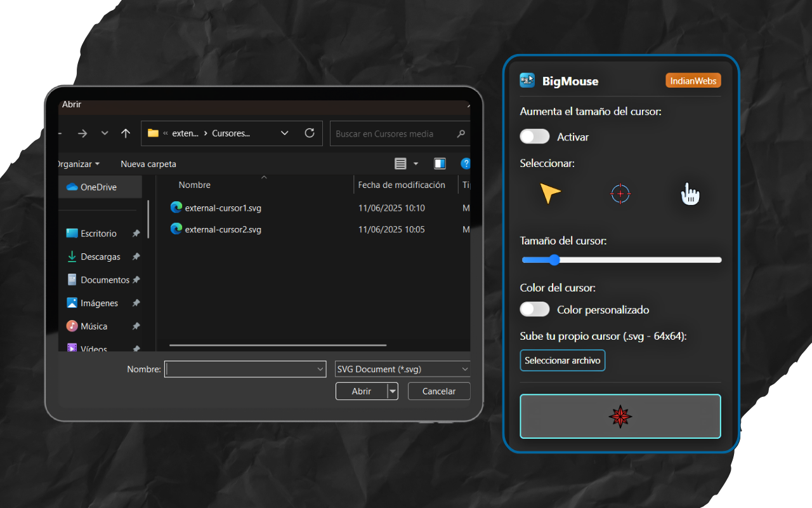Open the recent locations chevron in Abrir dialog
This screenshot has height=508, width=812.
[105, 133]
